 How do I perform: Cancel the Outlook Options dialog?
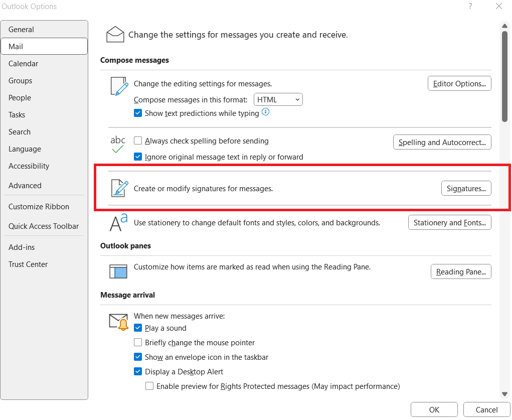[486, 409]
